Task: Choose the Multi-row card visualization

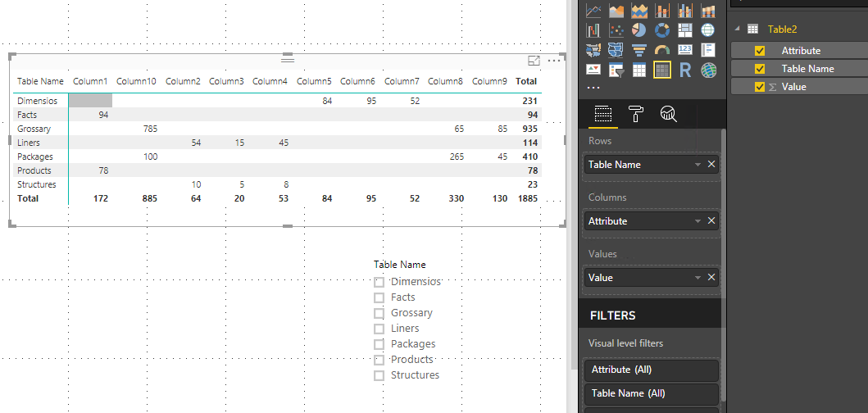Action: [708, 50]
